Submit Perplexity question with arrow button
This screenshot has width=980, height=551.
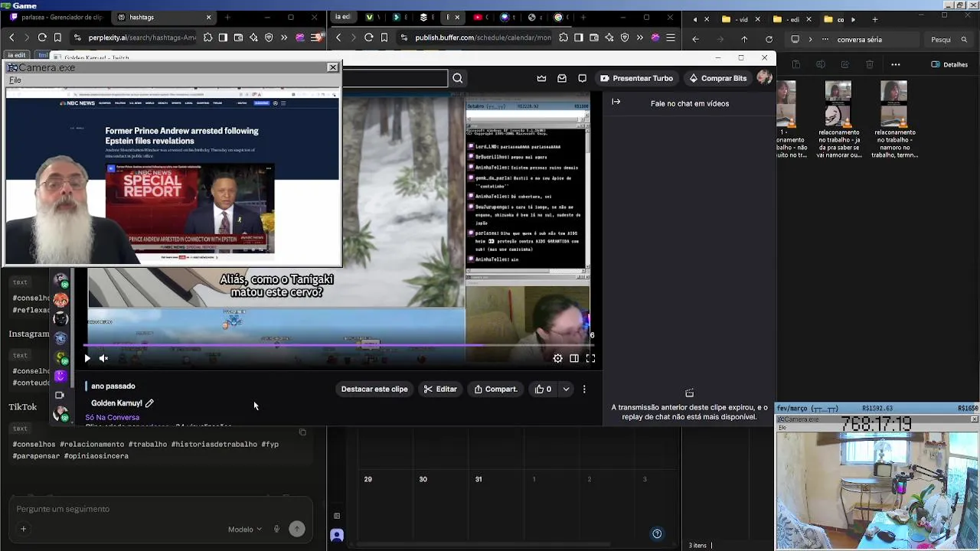297,529
